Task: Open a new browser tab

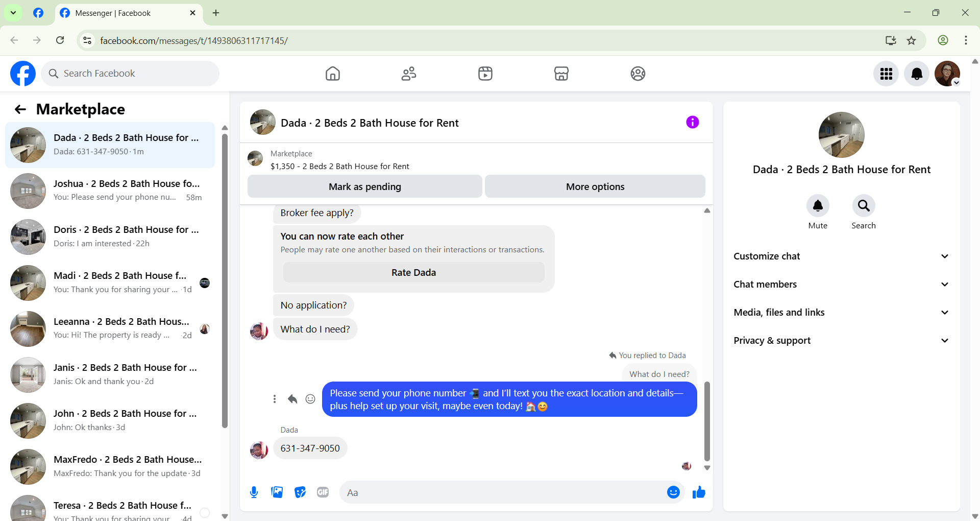Action: click(x=216, y=13)
